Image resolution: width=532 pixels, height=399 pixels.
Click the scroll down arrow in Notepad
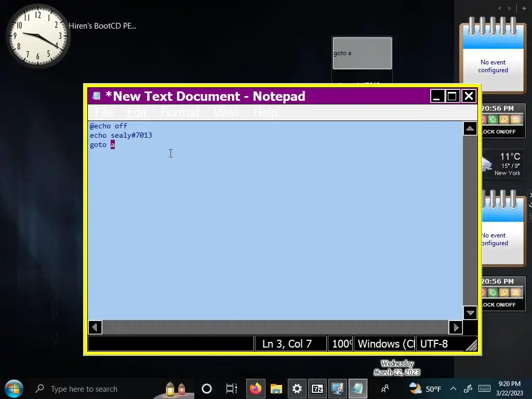[x=470, y=312]
